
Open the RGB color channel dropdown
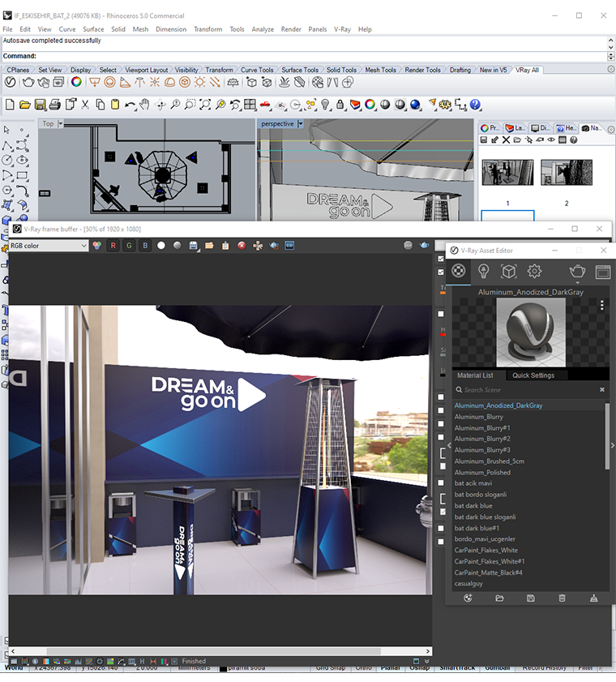[47, 246]
